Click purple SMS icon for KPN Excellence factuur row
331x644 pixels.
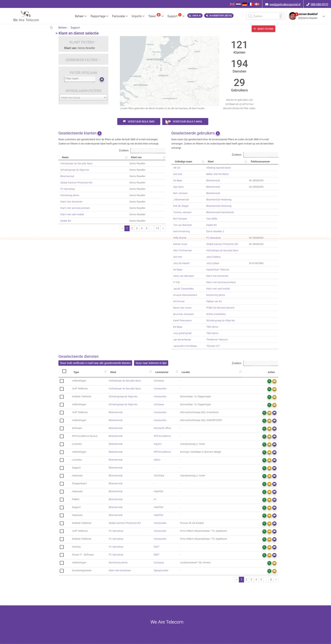[274, 437]
